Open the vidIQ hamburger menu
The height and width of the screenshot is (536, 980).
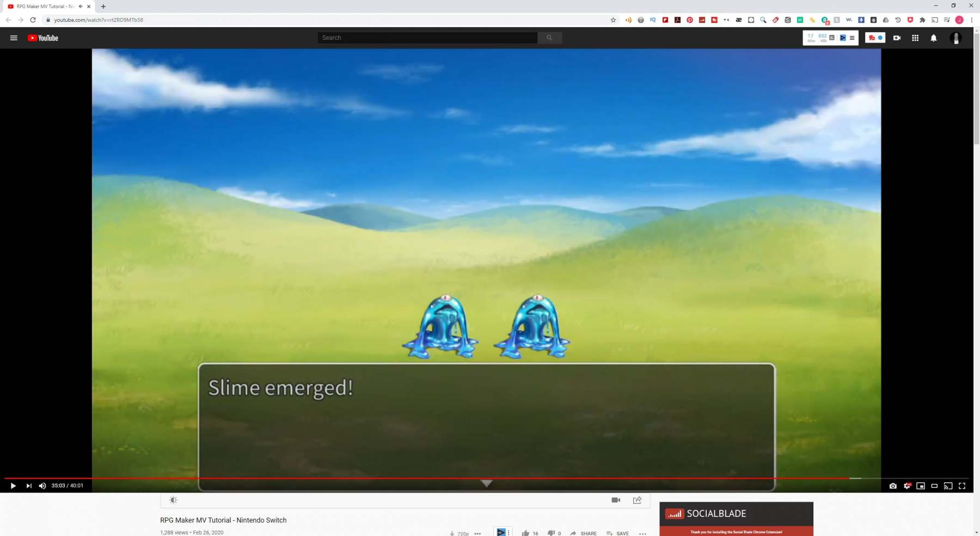[x=852, y=38]
